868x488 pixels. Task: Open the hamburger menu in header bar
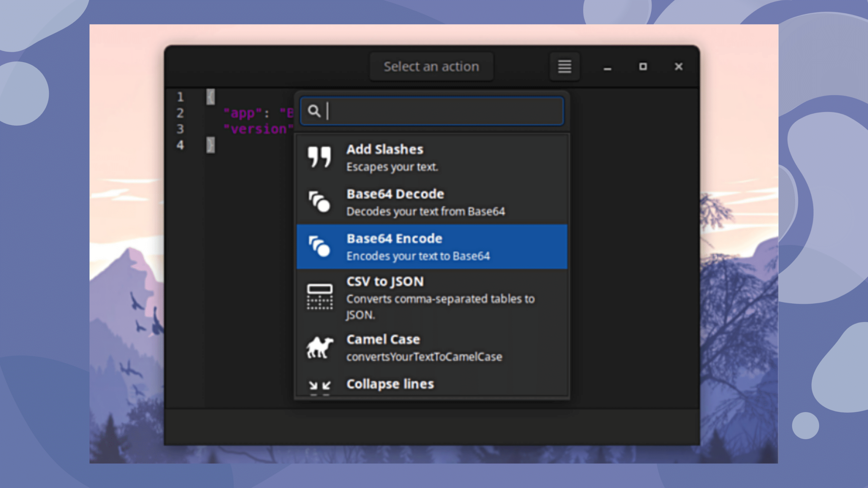[565, 66]
